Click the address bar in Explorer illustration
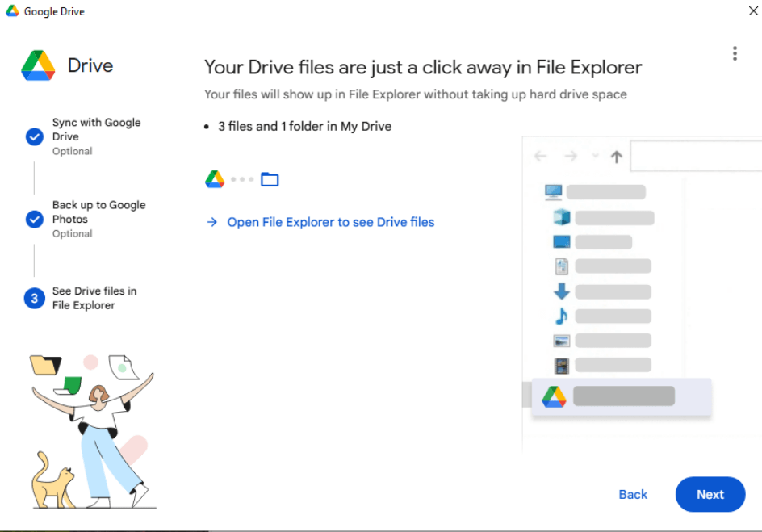 click(694, 157)
